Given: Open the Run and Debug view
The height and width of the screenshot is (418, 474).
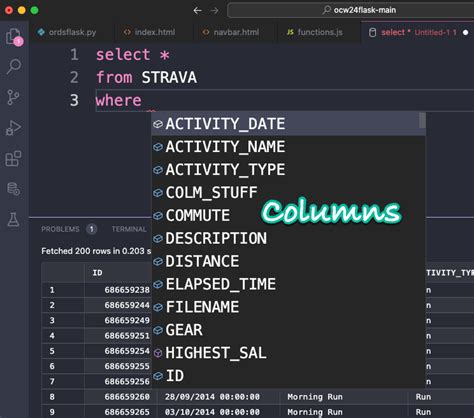Looking at the screenshot, I should tap(13, 127).
